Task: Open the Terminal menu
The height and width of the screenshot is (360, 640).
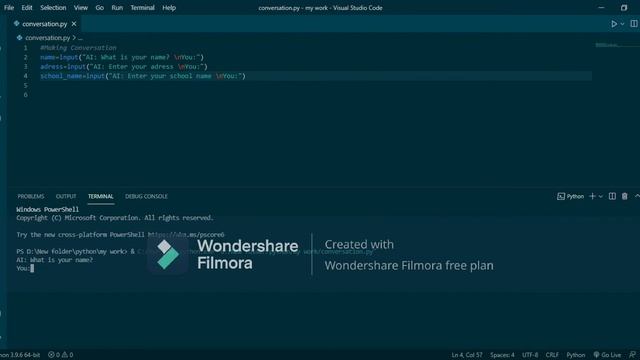Action: point(142,8)
